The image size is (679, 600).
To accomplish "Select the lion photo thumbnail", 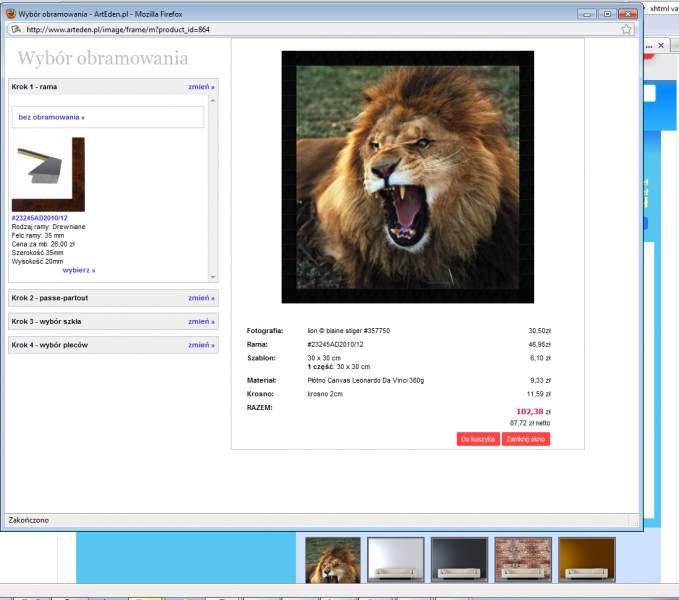I will pyautogui.click(x=332, y=559).
